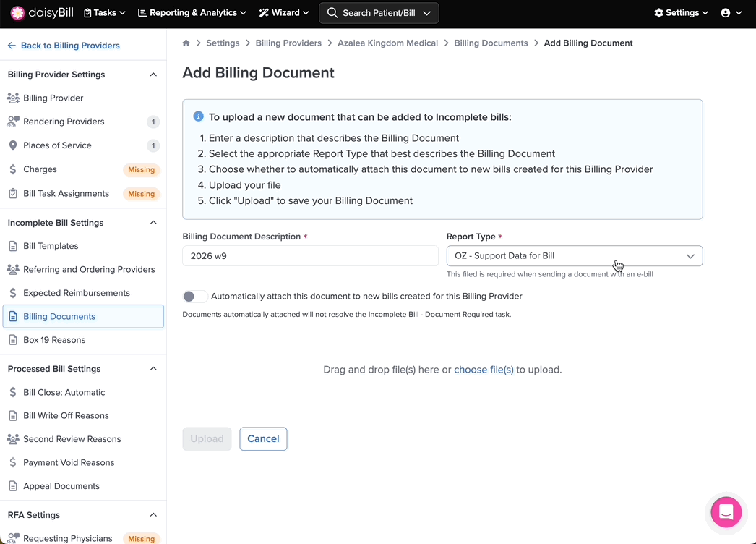The height and width of the screenshot is (544, 756).
Task: Collapse the Billing Provider Settings section
Action: (x=153, y=75)
